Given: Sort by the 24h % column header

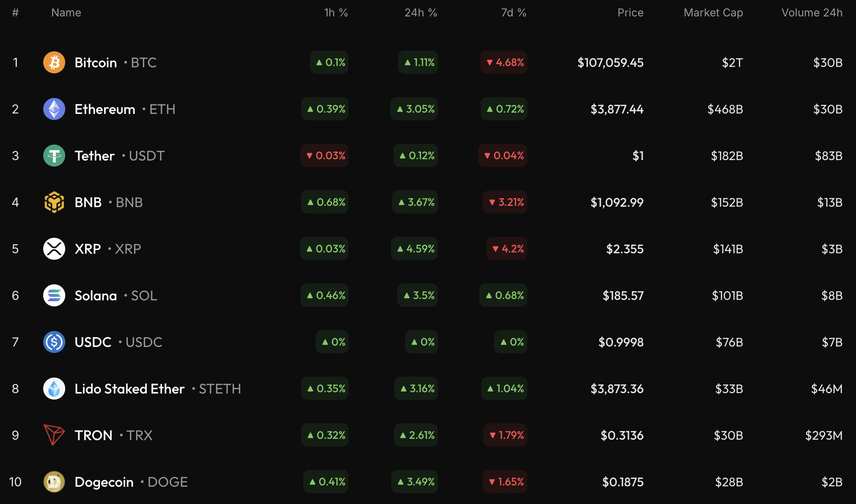Looking at the screenshot, I should click(420, 13).
